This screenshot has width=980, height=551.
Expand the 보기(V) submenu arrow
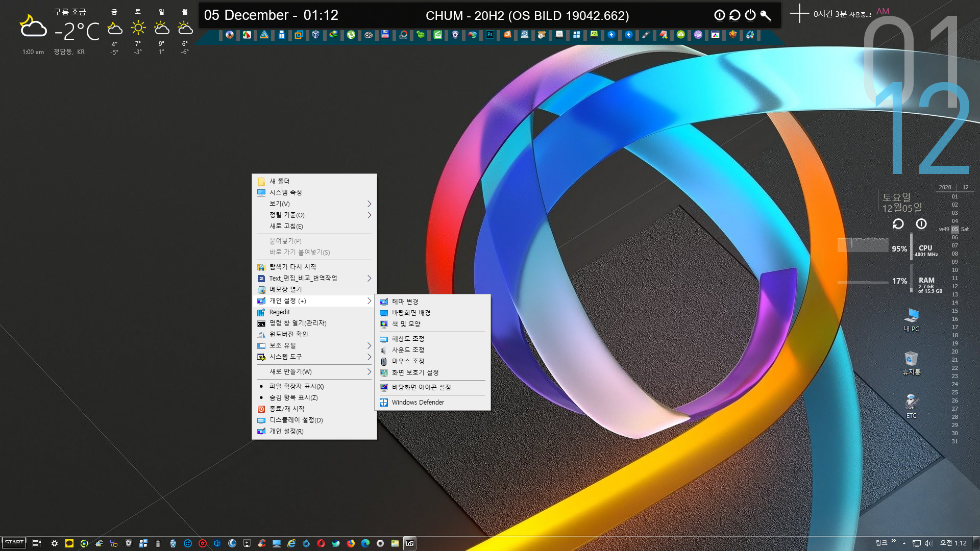tap(369, 204)
